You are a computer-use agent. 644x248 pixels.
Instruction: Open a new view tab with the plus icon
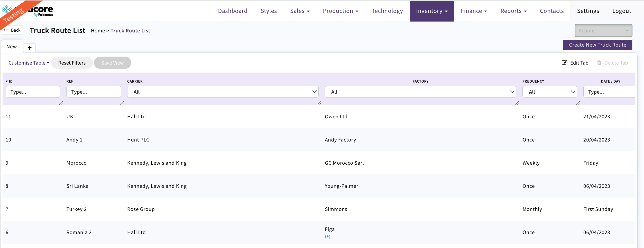(x=30, y=48)
